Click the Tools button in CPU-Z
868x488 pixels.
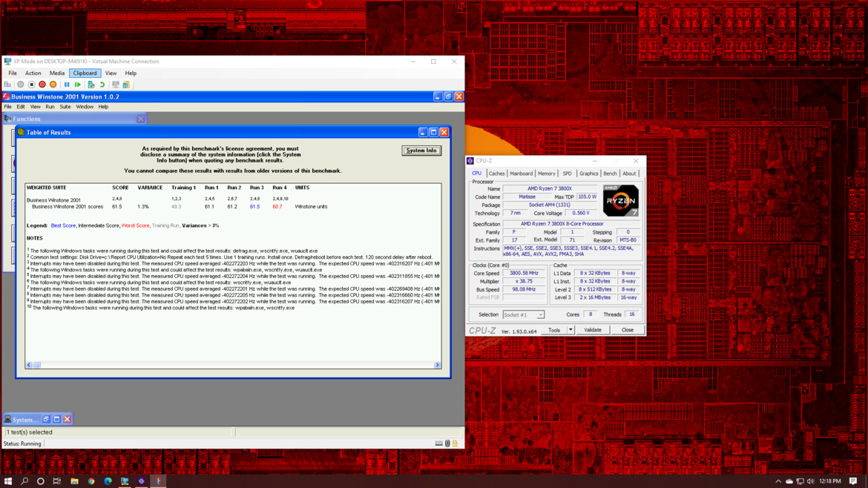(554, 330)
